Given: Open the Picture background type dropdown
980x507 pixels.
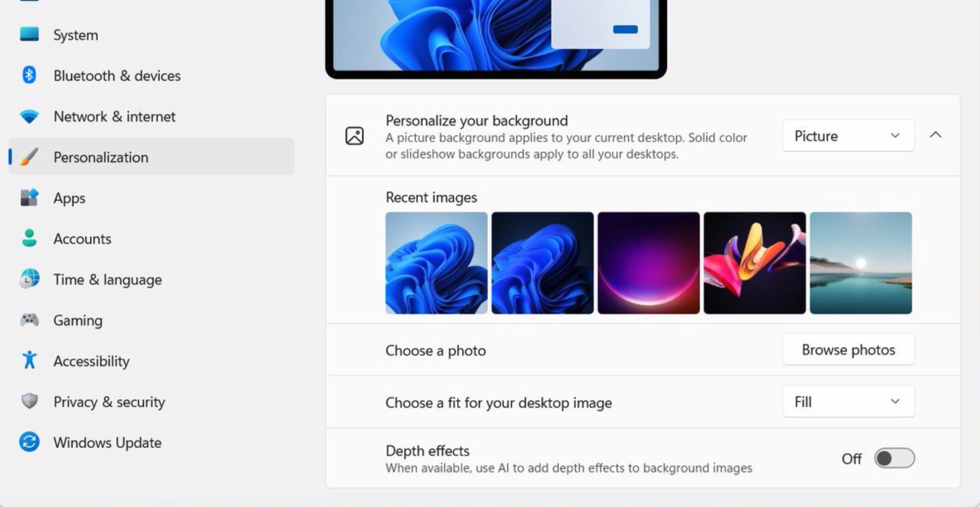Looking at the screenshot, I should point(848,135).
